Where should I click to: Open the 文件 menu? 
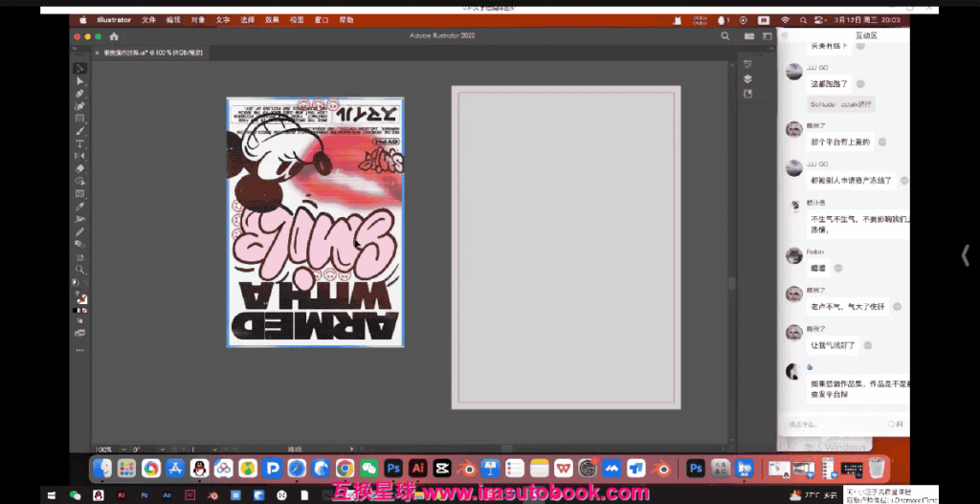point(148,20)
